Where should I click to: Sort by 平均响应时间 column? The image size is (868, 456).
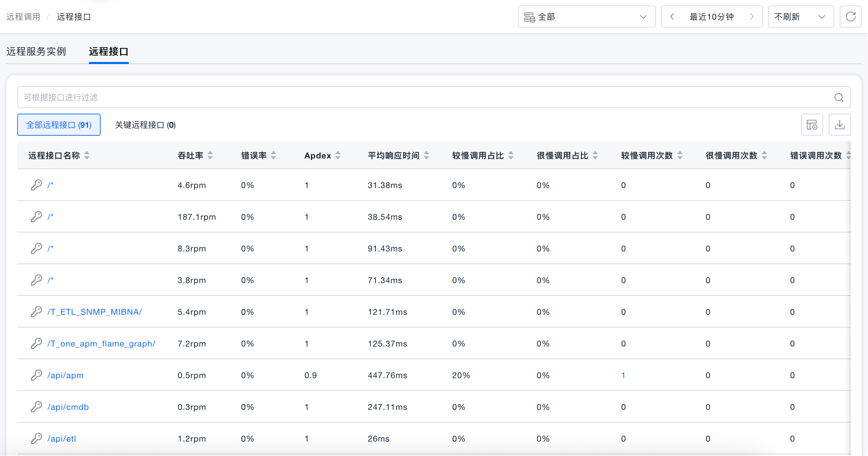coord(426,156)
